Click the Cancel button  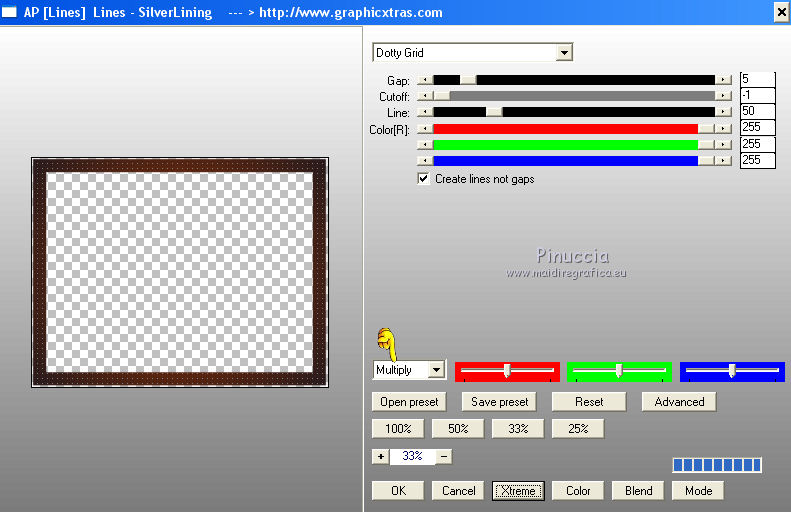(x=458, y=491)
